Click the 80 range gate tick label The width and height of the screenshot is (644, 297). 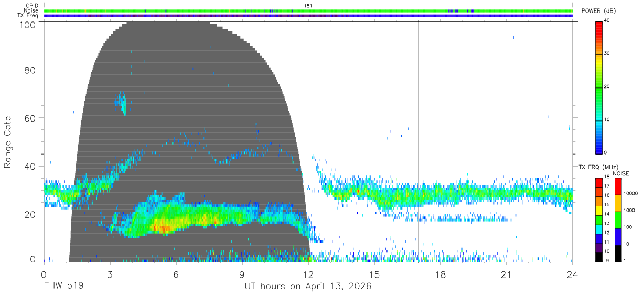coord(29,70)
